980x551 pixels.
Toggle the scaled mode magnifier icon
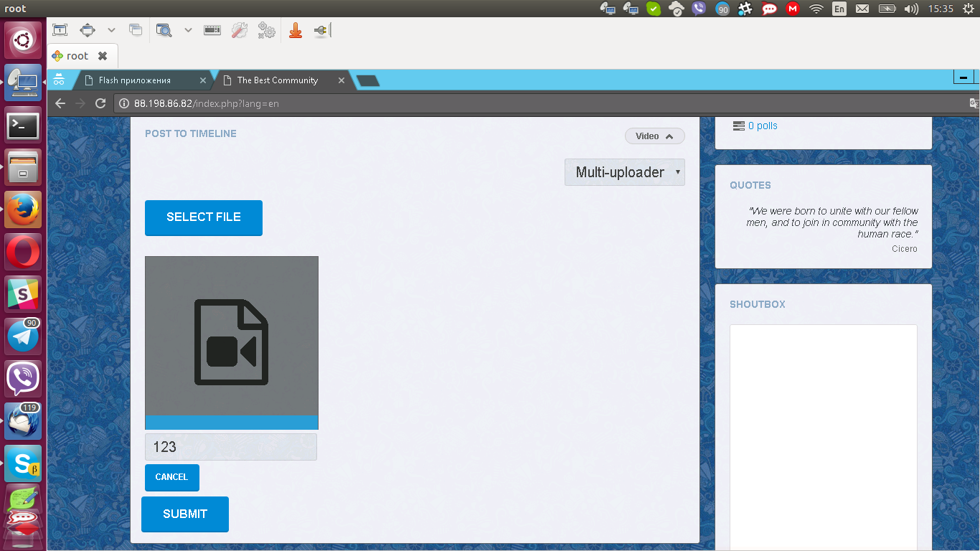pos(164,30)
